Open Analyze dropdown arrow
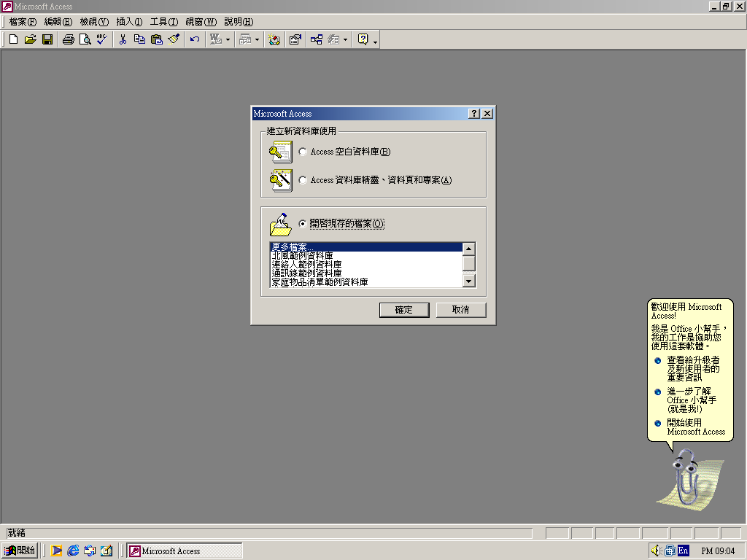Screen dimensions: 747x560 coord(257,39)
